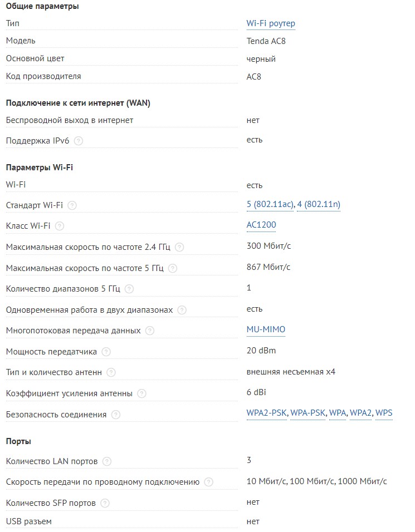Open hint for Многопотоковая передача данных
This screenshot has width=415, height=532.
149,331
